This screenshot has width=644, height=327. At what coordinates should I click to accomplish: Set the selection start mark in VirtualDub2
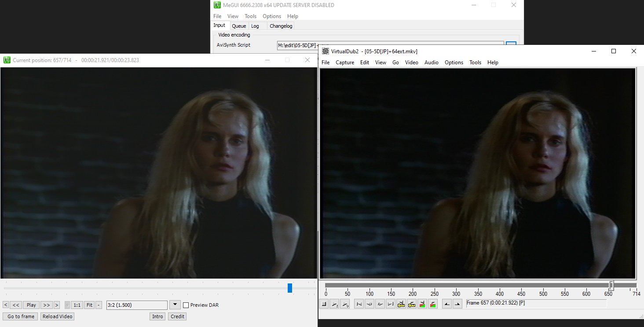pos(447,304)
